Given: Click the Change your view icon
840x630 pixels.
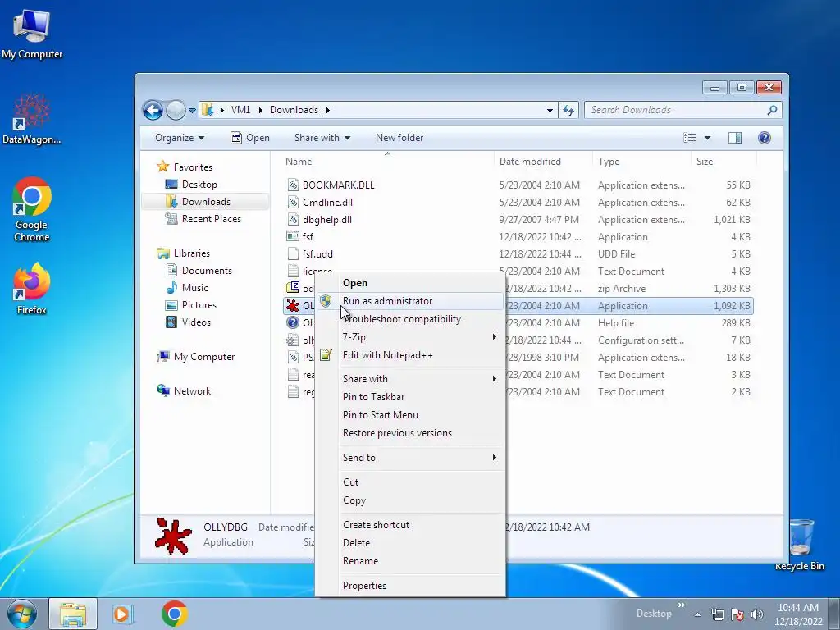Looking at the screenshot, I should (689, 138).
